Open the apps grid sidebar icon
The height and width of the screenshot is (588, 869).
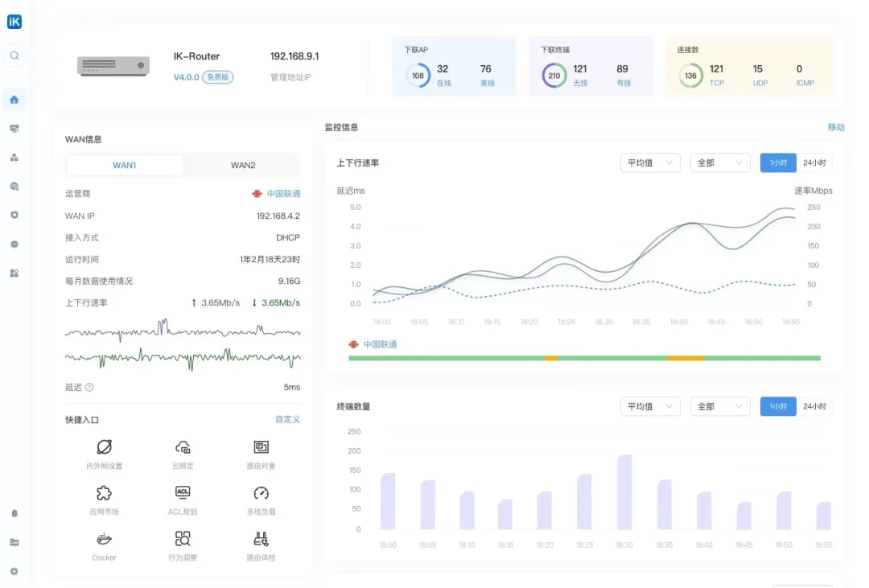click(14, 273)
